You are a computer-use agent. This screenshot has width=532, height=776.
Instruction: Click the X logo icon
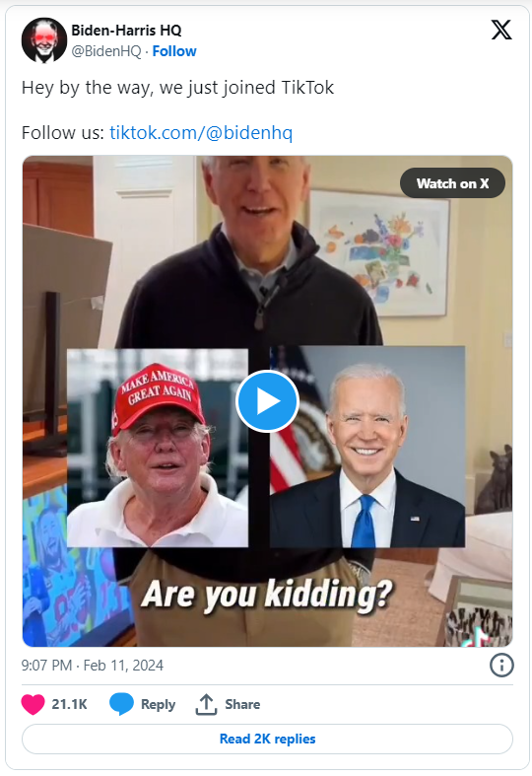(x=501, y=31)
